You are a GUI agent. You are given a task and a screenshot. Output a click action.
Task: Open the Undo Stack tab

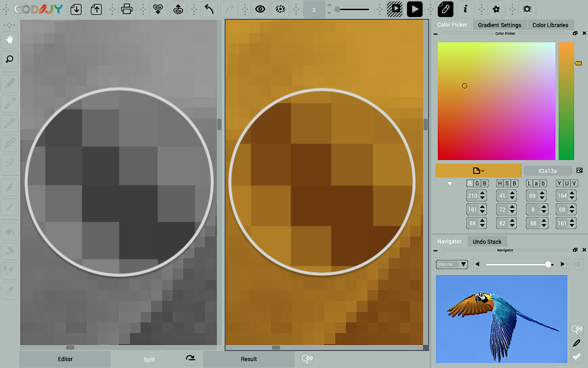[x=487, y=241]
